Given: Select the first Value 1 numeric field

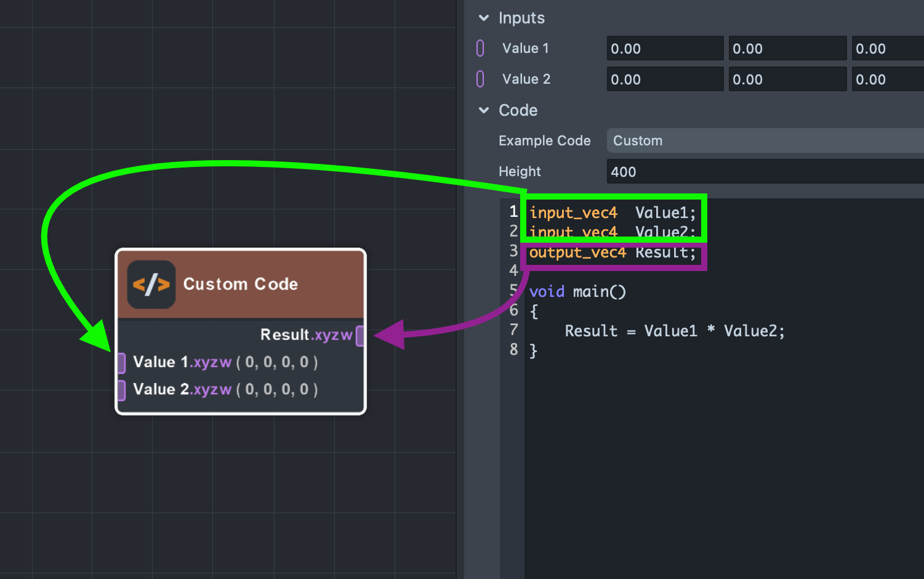Looking at the screenshot, I should 665,48.
